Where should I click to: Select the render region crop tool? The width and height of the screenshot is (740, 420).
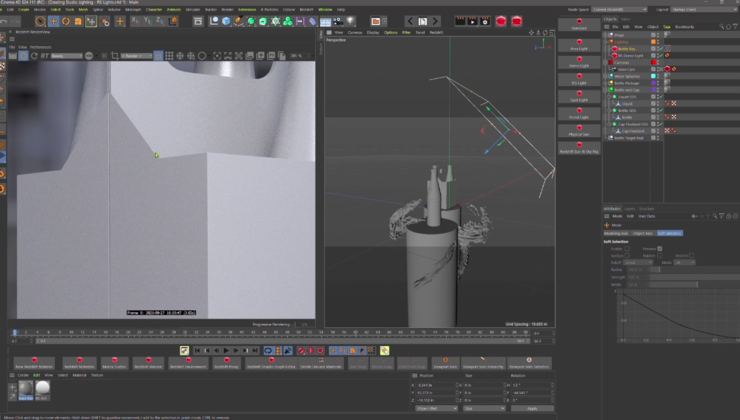[x=115, y=56]
